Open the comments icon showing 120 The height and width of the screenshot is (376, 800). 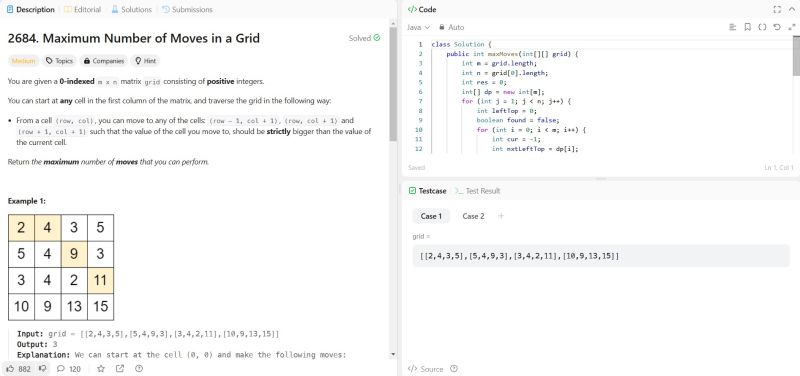[x=69, y=368]
